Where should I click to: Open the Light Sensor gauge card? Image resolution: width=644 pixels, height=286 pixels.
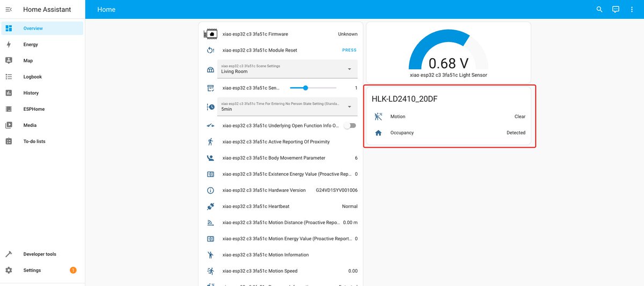click(x=448, y=52)
